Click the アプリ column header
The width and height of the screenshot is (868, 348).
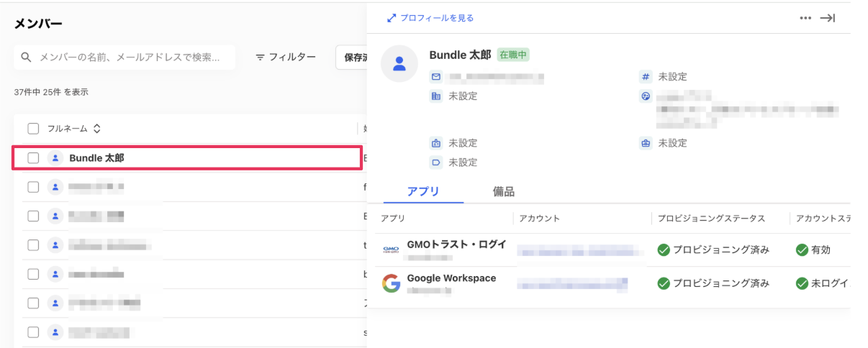pos(393,218)
